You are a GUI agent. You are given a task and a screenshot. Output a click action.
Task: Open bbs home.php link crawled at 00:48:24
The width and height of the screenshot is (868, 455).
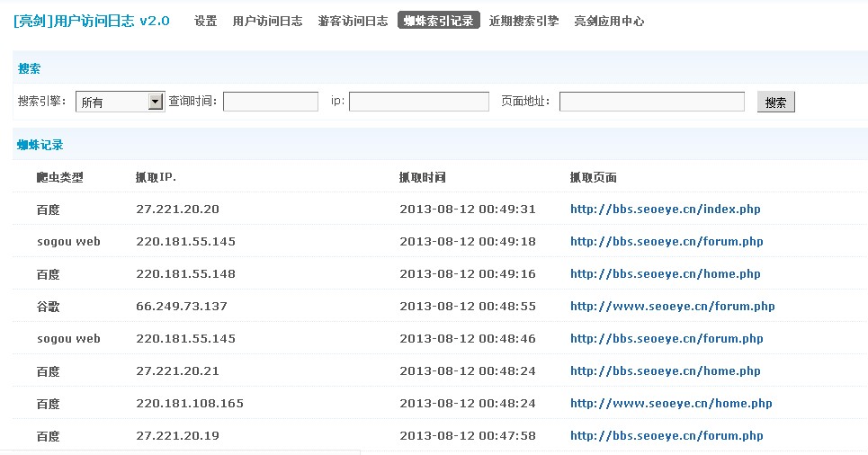click(x=666, y=370)
